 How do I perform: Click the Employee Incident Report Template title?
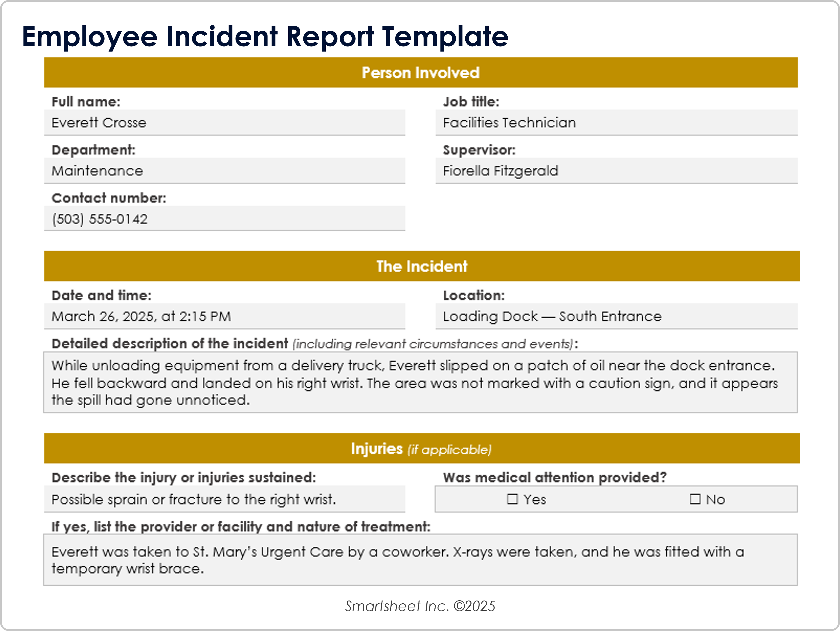coord(265,36)
